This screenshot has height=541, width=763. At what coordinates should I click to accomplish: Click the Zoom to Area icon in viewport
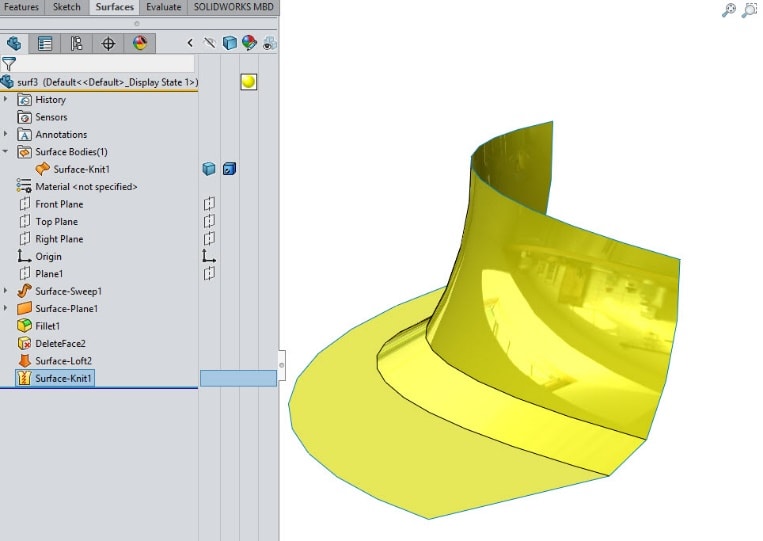pos(749,10)
